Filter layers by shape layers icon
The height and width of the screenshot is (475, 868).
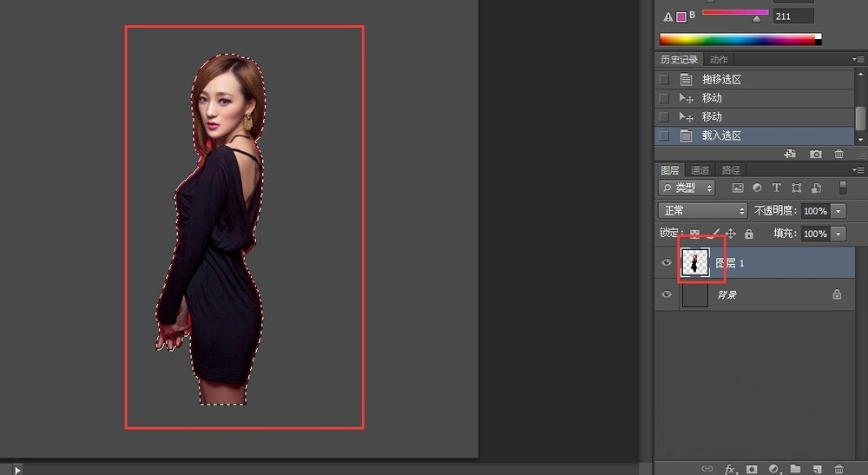pos(797,188)
